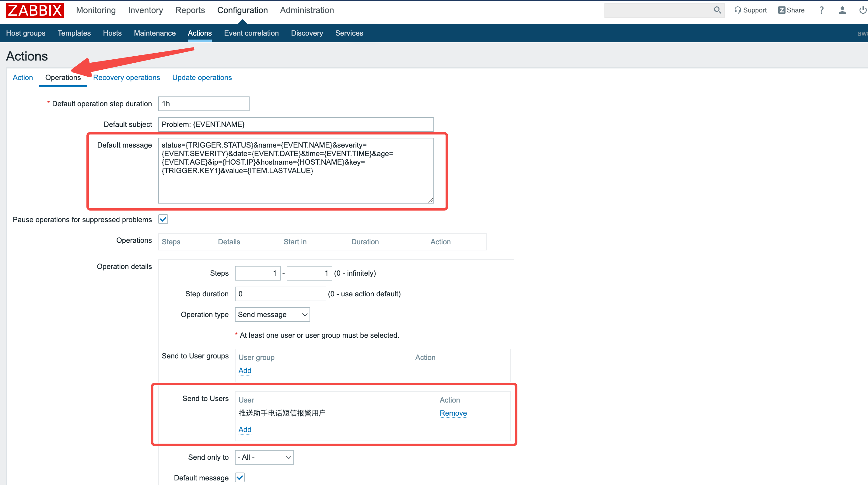Screen dimensions: 868x485
Task: Click the 推送助手电话短信报警用户 user entry
Action: [282, 413]
